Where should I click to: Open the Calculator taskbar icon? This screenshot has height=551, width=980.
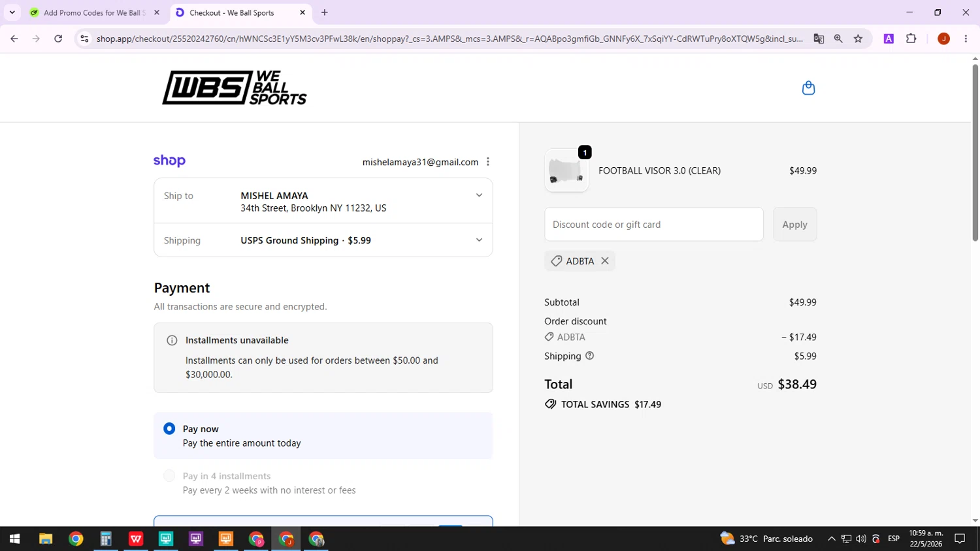tap(106, 539)
